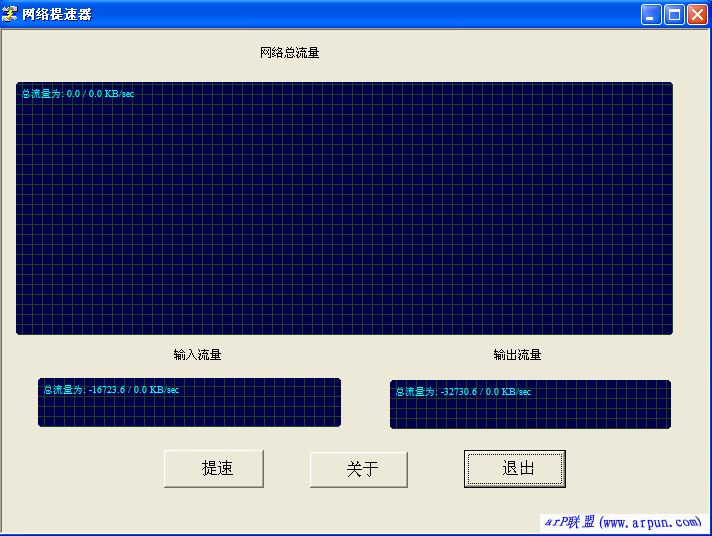The height and width of the screenshot is (536, 712).
Task: Click the 输出流量 graph panel
Action: point(530,404)
